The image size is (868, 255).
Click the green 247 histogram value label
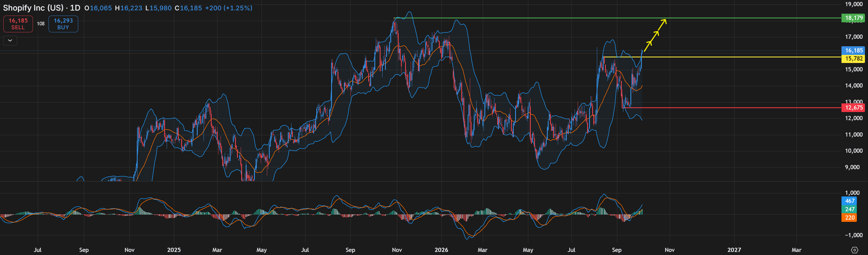(x=850, y=209)
